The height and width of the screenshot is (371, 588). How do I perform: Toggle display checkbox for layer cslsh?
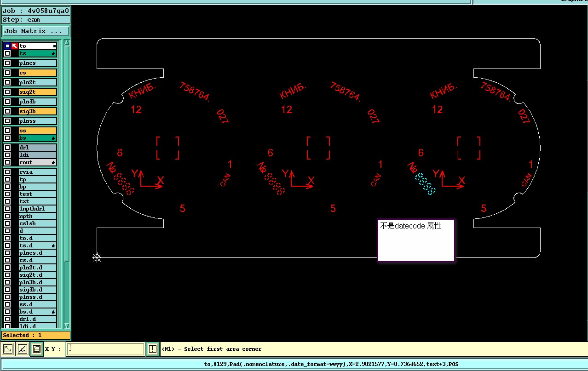pos(7,223)
